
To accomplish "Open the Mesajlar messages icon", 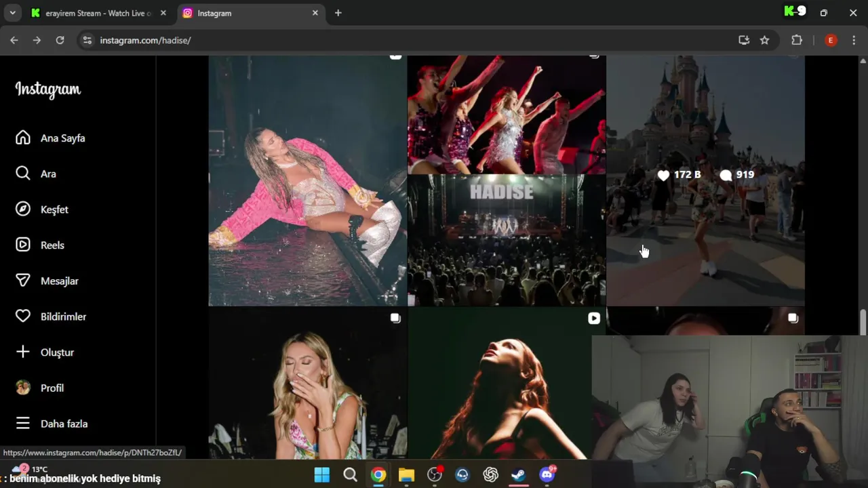I will tap(23, 281).
